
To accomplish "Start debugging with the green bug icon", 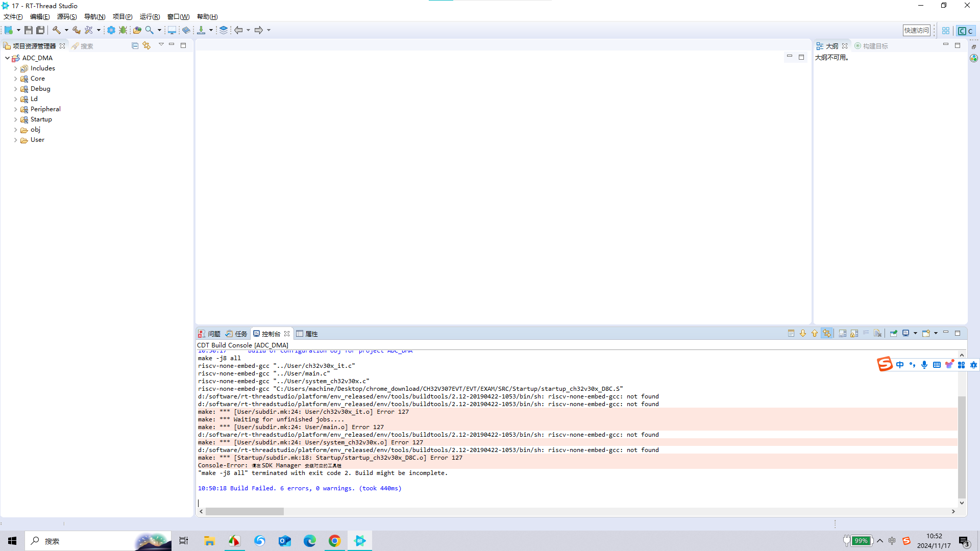I will (x=123, y=30).
